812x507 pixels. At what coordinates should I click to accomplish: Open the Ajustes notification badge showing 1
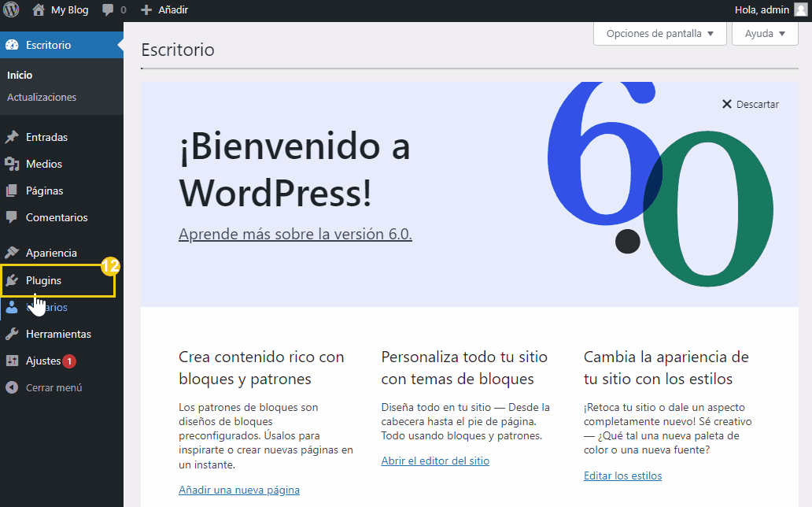[69, 361]
